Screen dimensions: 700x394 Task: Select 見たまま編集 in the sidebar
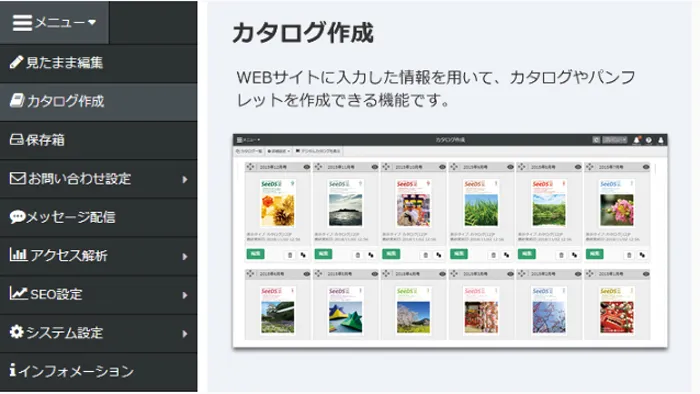pos(98,63)
